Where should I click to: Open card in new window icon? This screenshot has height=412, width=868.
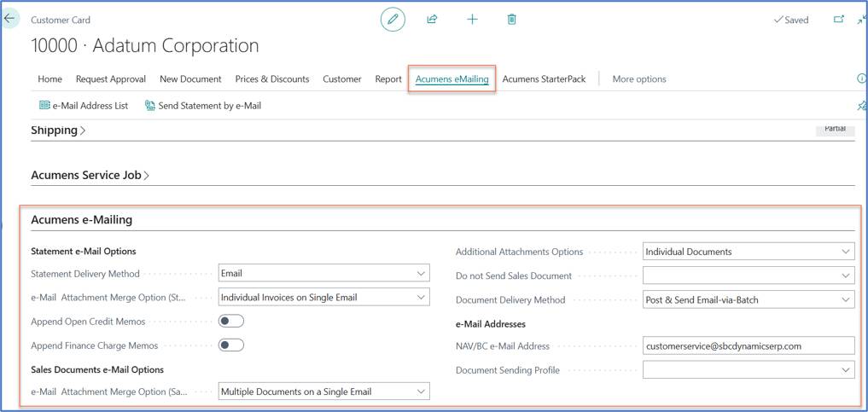[x=839, y=20]
